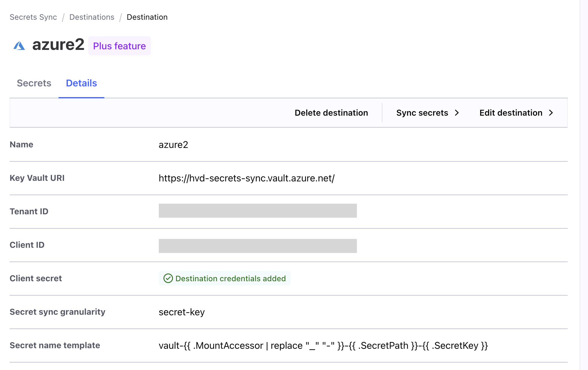Click the Edit destination chevron arrow
The image size is (588, 370).
tap(551, 113)
